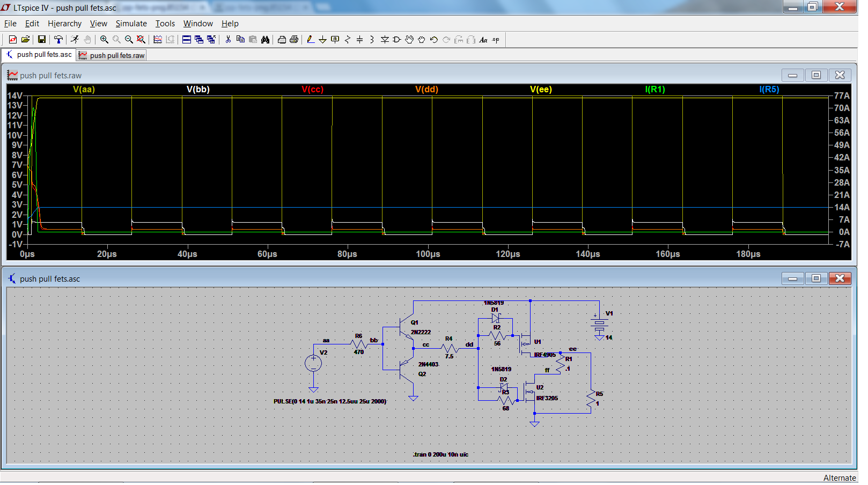Image resolution: width=868 pixels, height=485 pixels.
Task: Open the Window menu
Action: pyautogui.click(x=198, y=24)
